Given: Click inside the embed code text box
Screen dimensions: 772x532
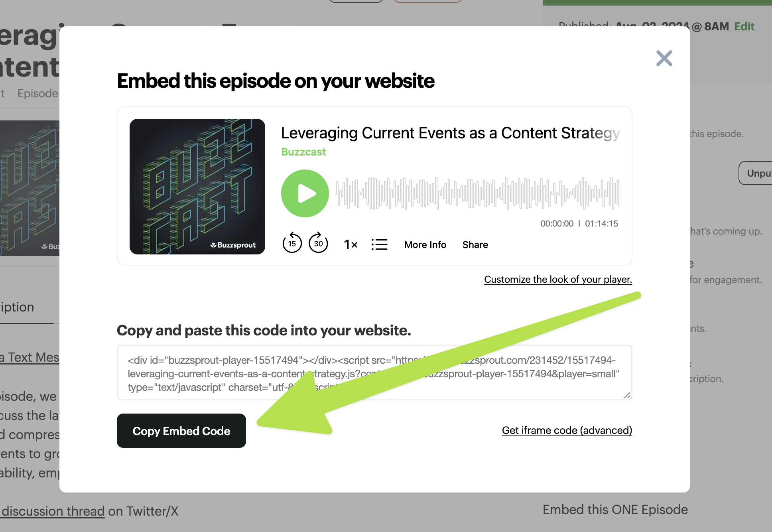Looking at the screenshot, I should [374, 372].
